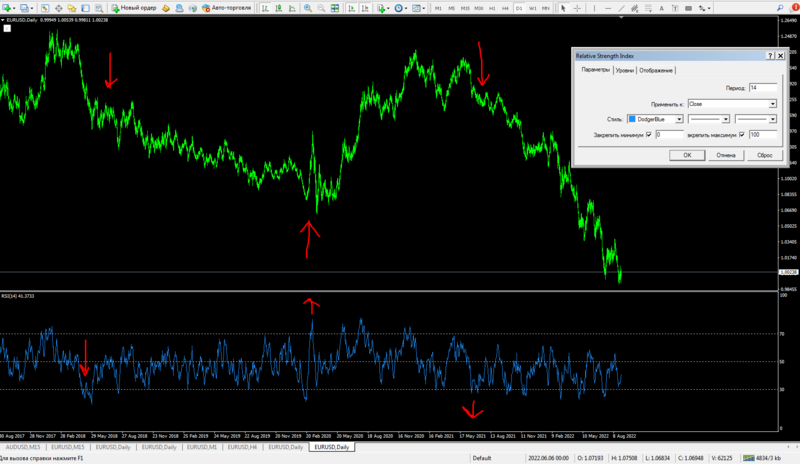
Task: Switch to the Уровни tab
Action: point(624,70)
